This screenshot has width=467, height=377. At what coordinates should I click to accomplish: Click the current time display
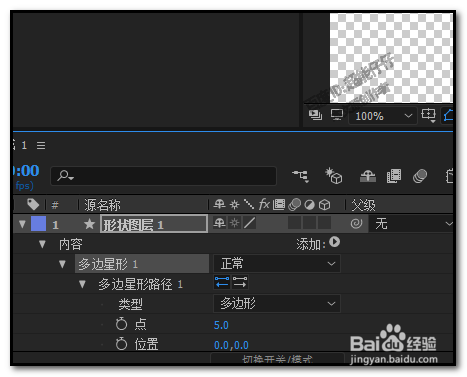[26, 170]
